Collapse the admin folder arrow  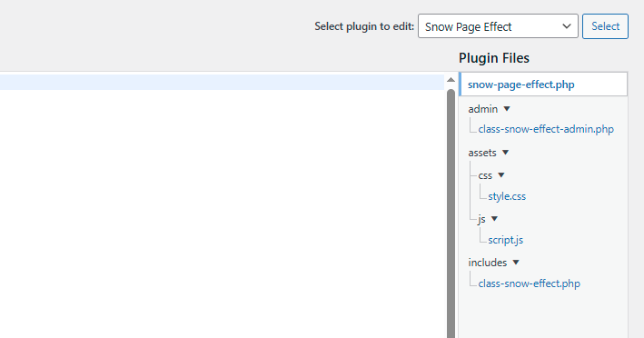pos(507,109)
